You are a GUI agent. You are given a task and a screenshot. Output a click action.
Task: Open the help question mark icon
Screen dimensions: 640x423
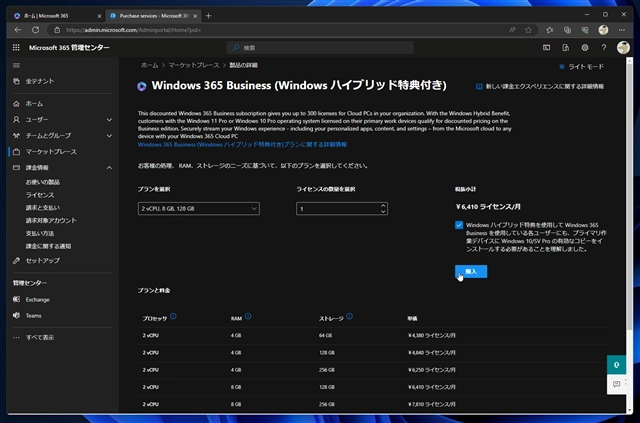click(604, 48)
